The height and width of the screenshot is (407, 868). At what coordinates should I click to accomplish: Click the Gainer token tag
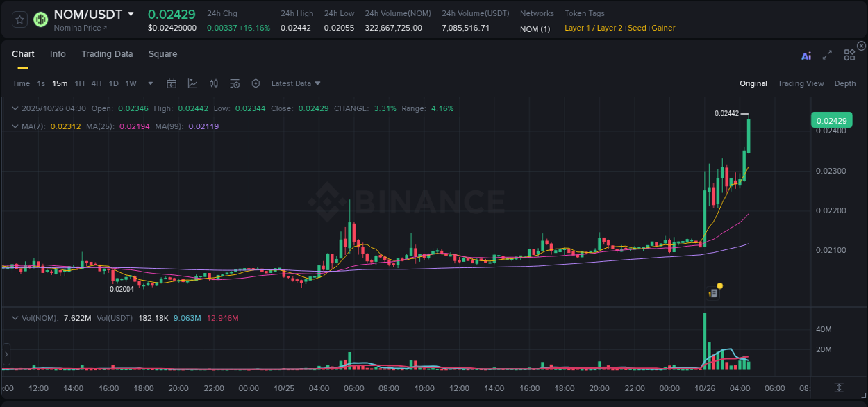pyautogui.click(x=664, y=28)
